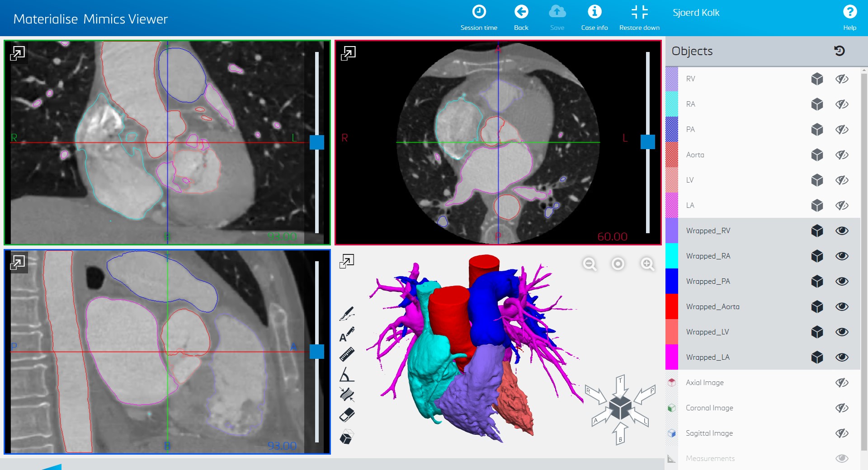Zoom out in the 3D view
868x470 pixels.
[590, 264]
